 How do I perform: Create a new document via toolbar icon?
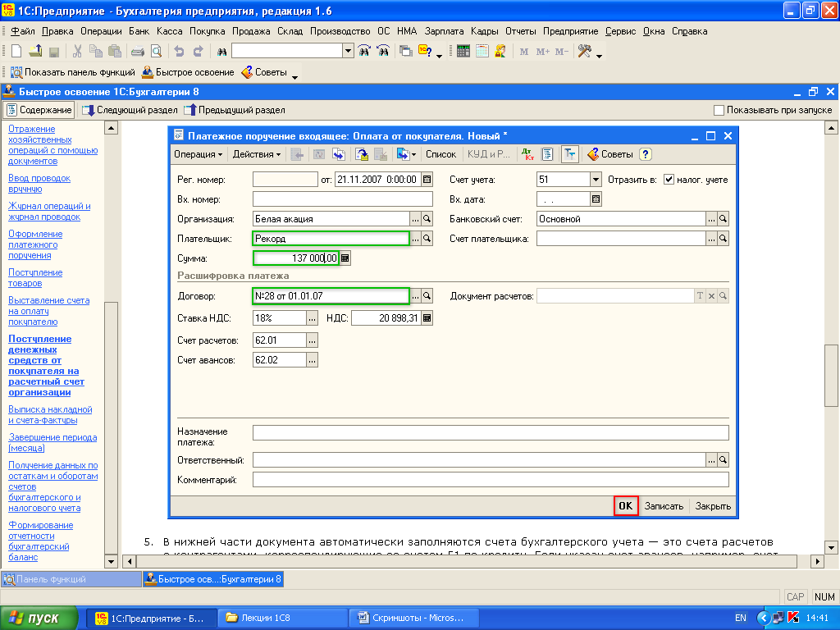(x=16, y=52)
